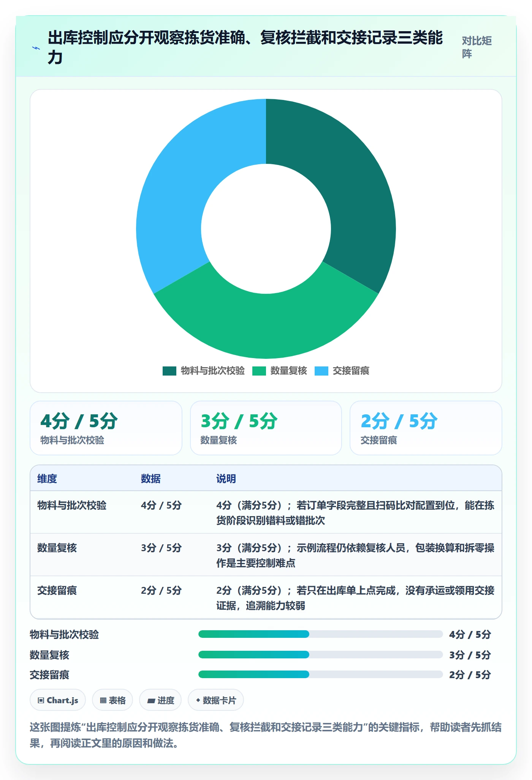The height and width of the screenshot is (780, 532).
Task: Click the 2分 / 5分 progress value label
Action: pyautogui.click(x=470, y=675)
